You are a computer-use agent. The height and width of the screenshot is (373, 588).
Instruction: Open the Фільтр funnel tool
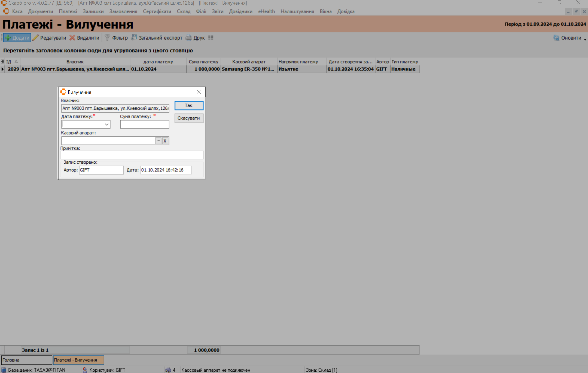(x=108, y=38)
